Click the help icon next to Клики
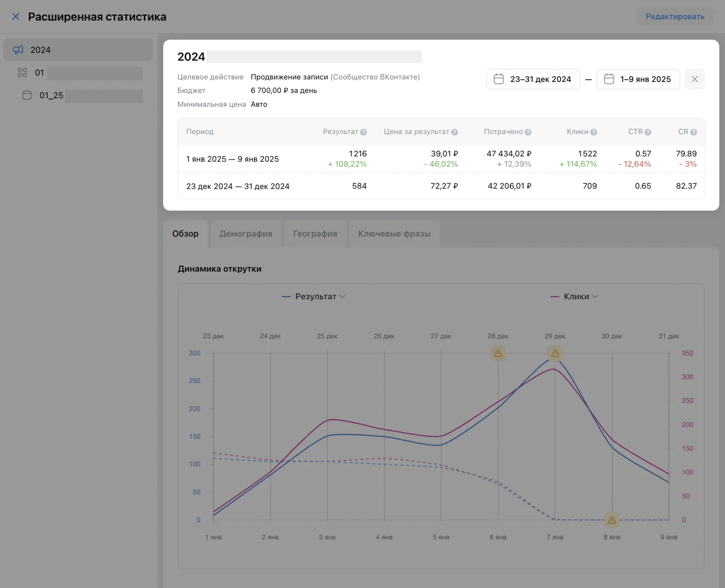The width and height of the screenshot is (725, 588). pyautogui.click(x=593, y=132)
